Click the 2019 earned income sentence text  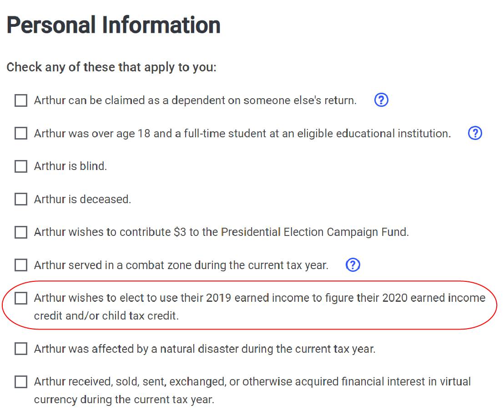(x=259, y=298)
